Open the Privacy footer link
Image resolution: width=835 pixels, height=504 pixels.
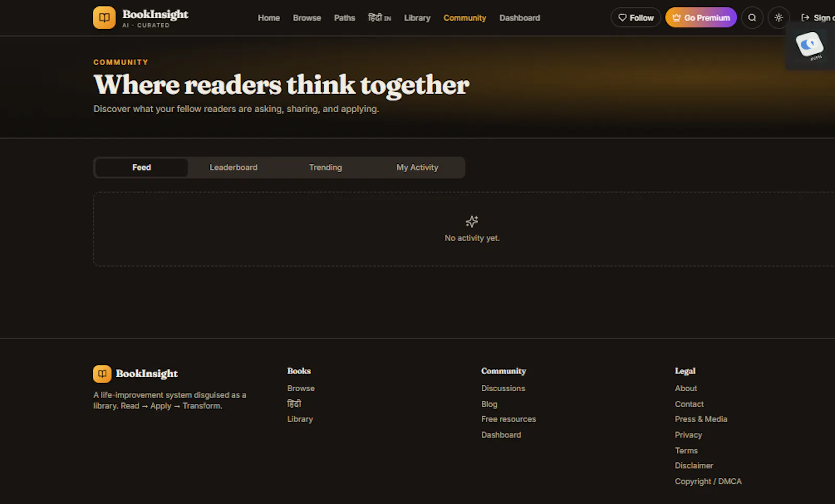point(688,435)
